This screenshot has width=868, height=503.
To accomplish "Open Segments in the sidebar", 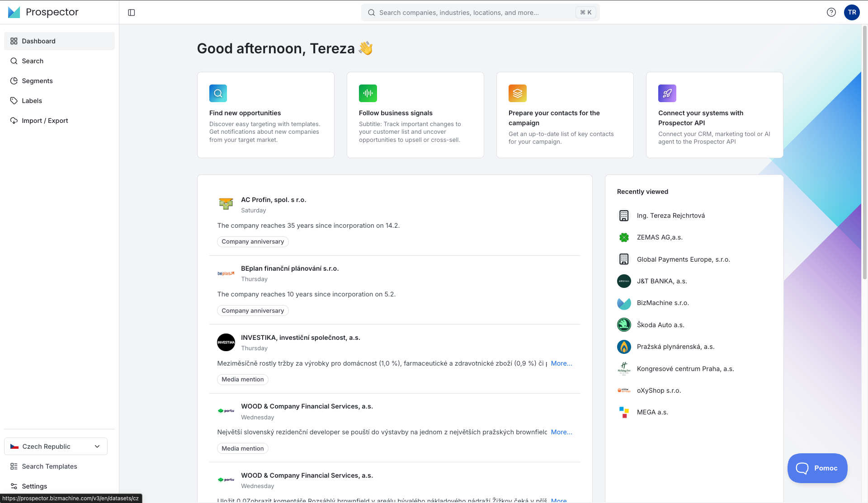I will pos(37,81).
